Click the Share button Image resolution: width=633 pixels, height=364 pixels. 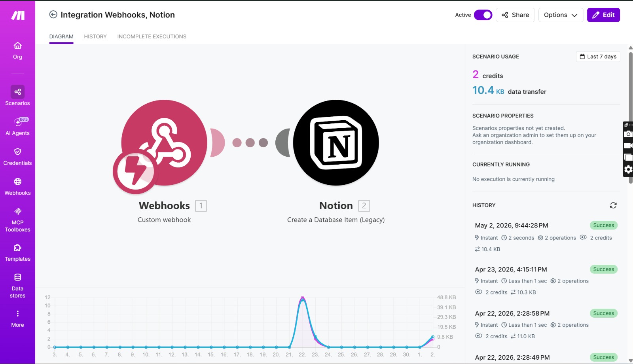(515, 15)
